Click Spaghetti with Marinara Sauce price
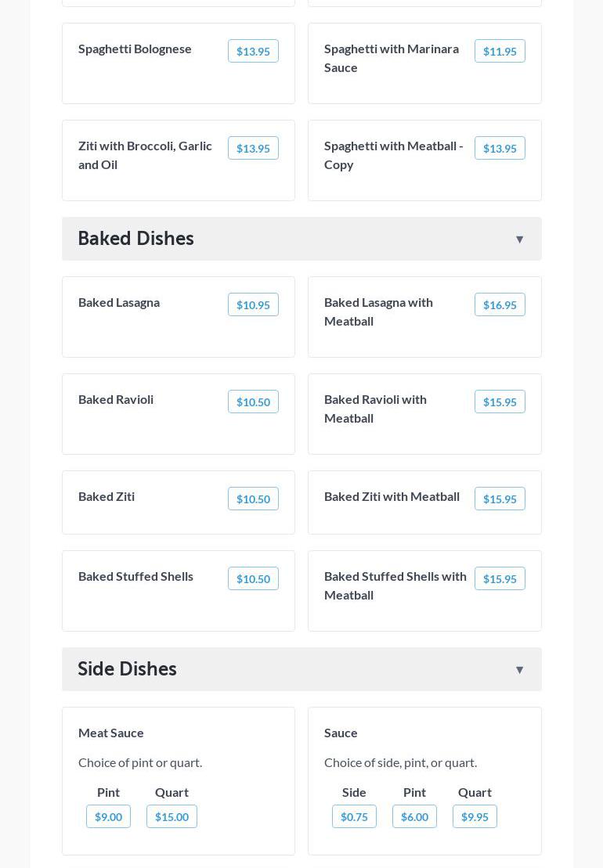 500,52
